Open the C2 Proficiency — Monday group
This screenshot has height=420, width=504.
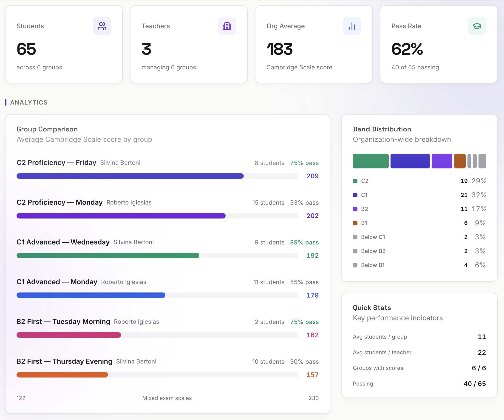(59, 202)
